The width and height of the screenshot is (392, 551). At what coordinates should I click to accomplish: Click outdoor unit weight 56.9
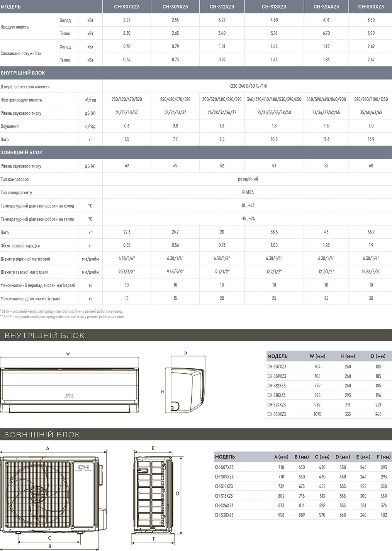click(x=371, y=232)
